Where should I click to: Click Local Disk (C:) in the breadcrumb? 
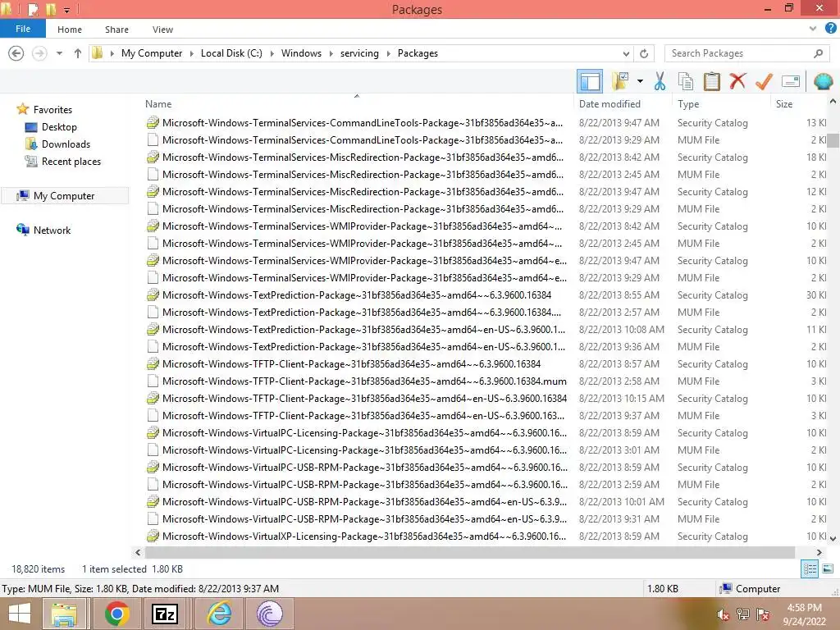(x=231, y=53)
